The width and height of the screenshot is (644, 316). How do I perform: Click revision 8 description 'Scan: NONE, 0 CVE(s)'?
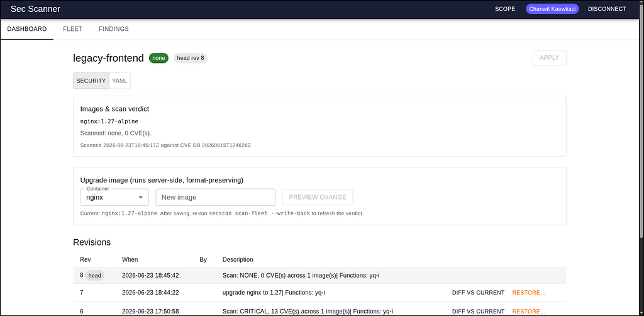pos(301,276)
